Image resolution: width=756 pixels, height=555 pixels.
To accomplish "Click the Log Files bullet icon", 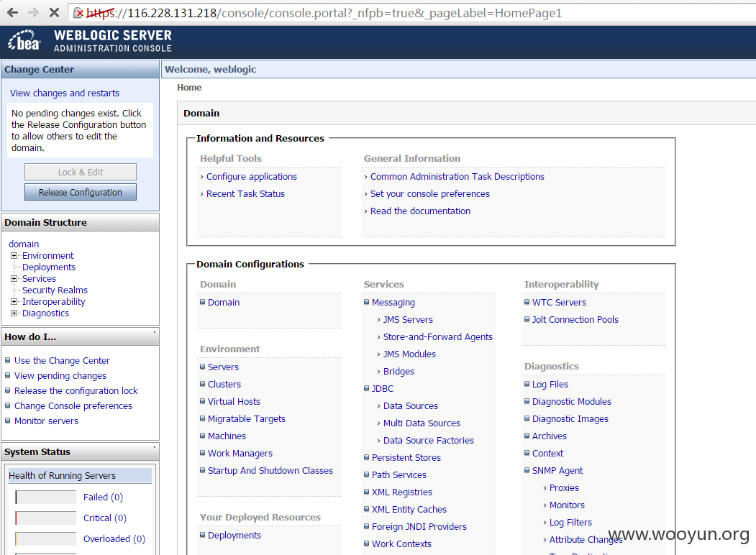I will (527, 384).
